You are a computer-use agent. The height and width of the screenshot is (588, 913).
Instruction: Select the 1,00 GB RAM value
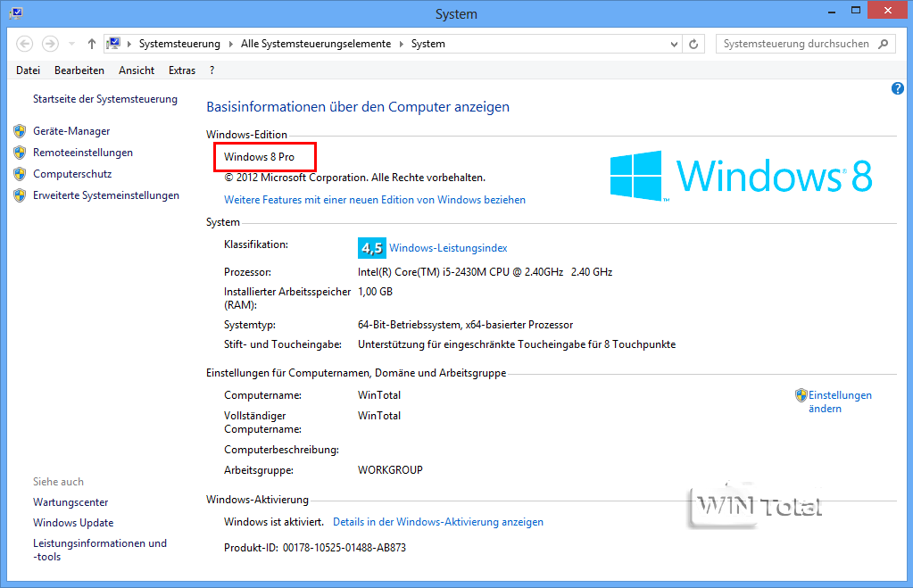tap(375, 292)
